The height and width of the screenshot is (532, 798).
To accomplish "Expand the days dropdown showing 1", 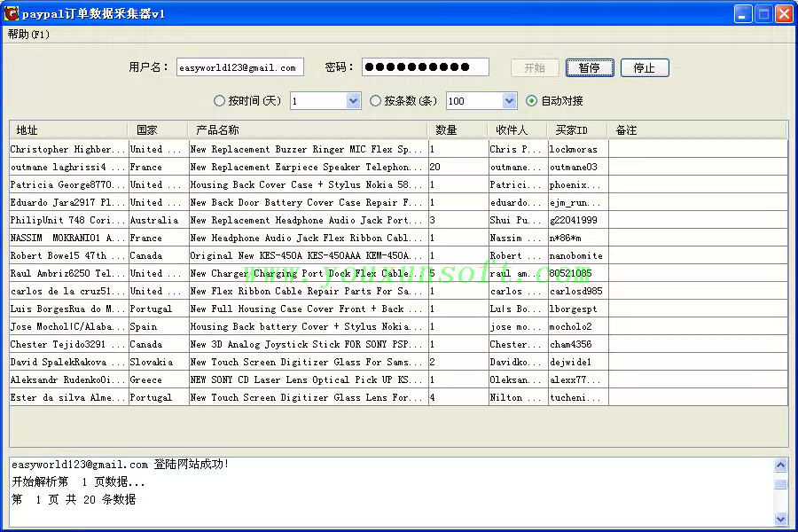I will [x=353, y=101].
